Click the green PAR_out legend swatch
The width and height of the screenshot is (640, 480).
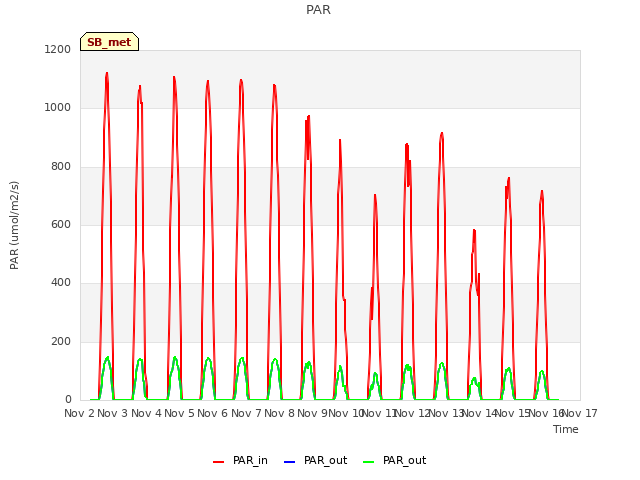[x=368, y=462]
